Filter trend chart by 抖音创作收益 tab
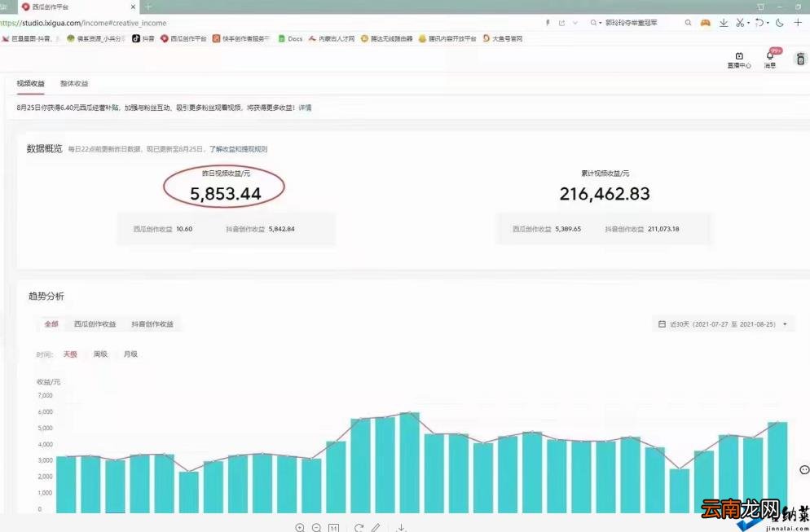 coord(152,324)
